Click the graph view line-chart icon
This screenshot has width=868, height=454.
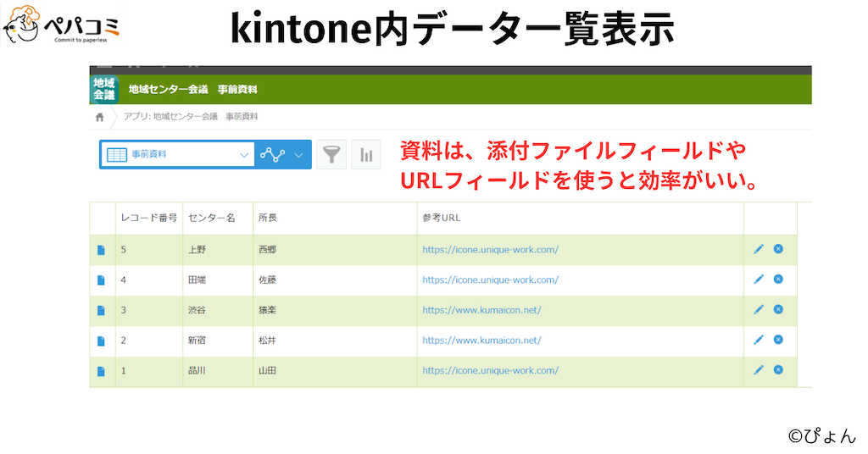[272, 154]
